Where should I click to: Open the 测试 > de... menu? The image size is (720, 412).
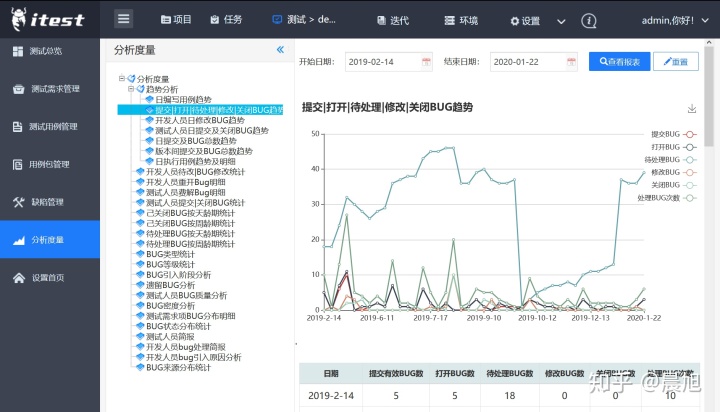pyautogui.click(x=304, y=19)
